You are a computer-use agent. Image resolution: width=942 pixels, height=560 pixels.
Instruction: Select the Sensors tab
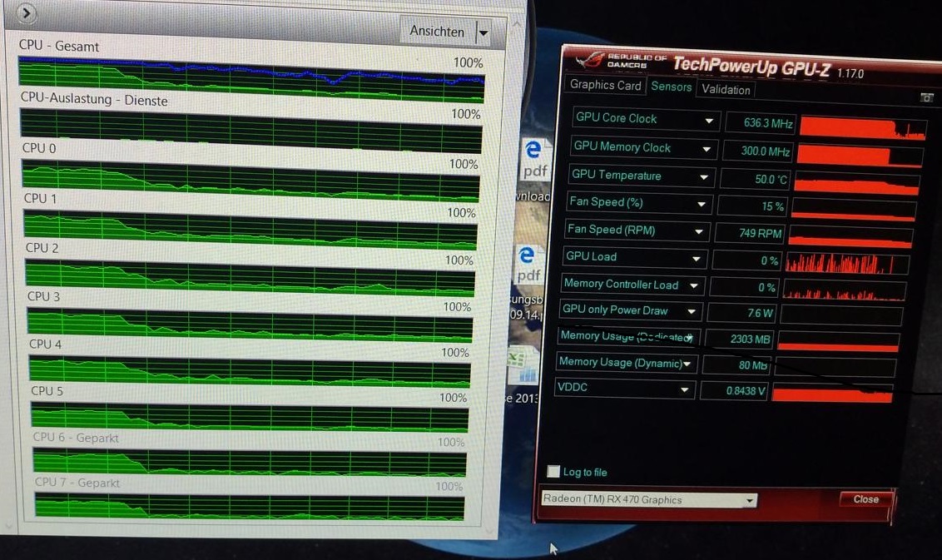[x=672, y=87]
